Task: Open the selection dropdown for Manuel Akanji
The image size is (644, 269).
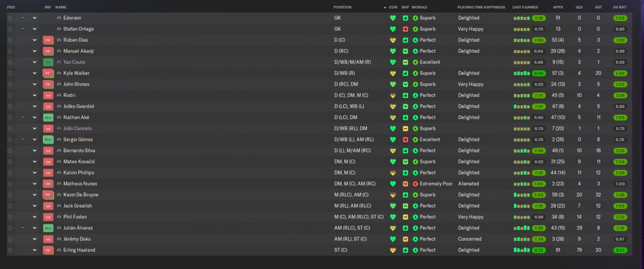Action: pos(35,51)
